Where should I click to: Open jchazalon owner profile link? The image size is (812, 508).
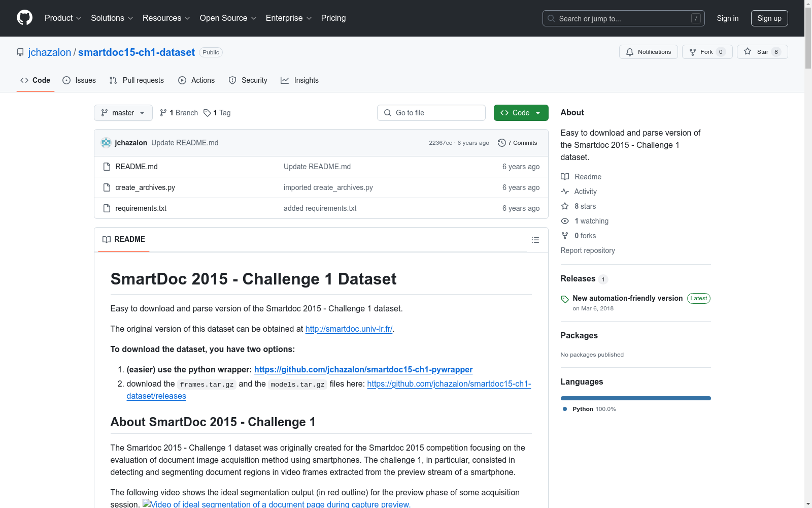(50, 52)
